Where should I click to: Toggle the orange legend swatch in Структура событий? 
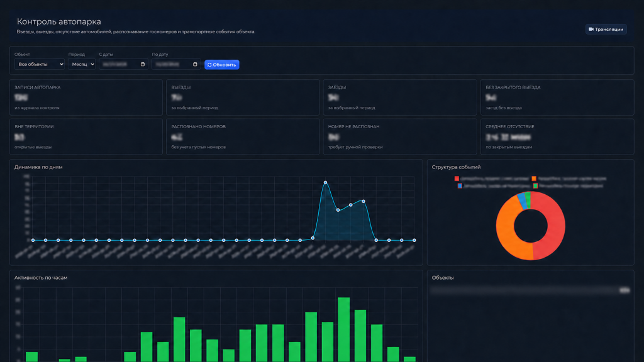(x=534, y=178)
